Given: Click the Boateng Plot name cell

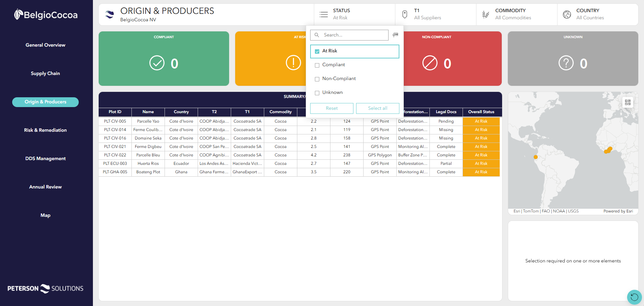Looking at the screenshot, I should 148,172.
